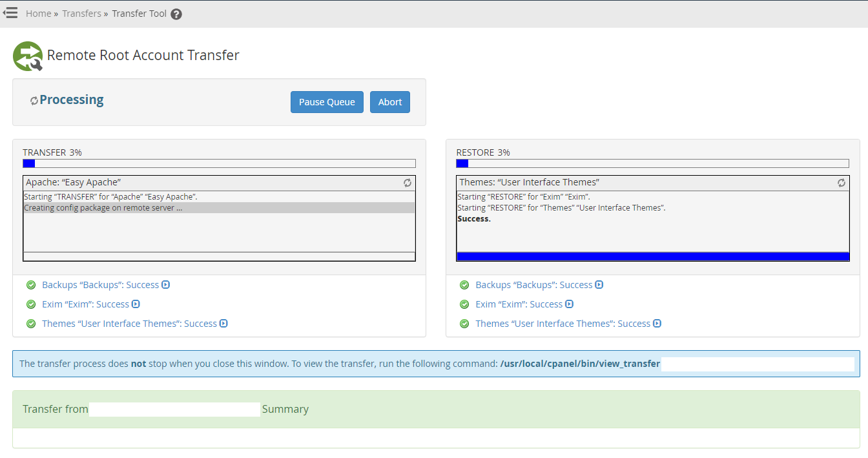Click the RESTORE 3% overall progress bar
This screenshot has width=868, height=458.
coord(652,163)
